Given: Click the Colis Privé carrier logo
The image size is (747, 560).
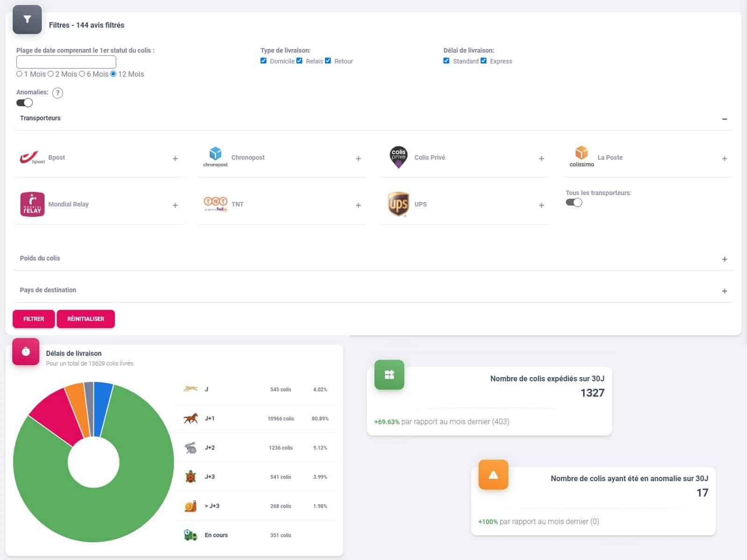Looking at the screenshot, I should [398, 157].
